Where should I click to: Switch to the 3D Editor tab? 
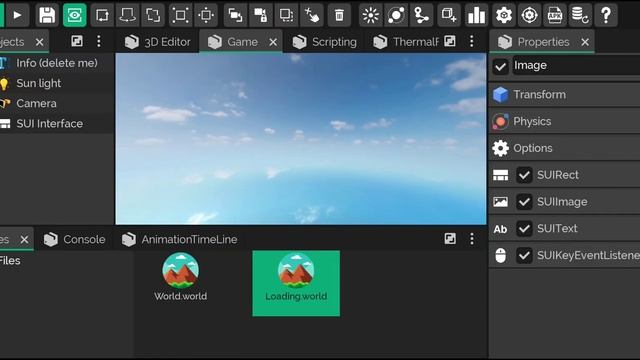point(158,42)
